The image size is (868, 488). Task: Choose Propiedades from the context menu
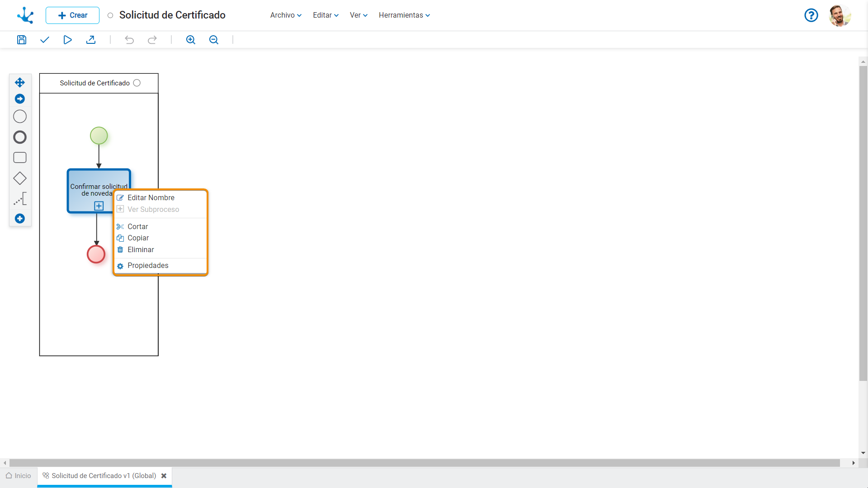pos(148,266)
